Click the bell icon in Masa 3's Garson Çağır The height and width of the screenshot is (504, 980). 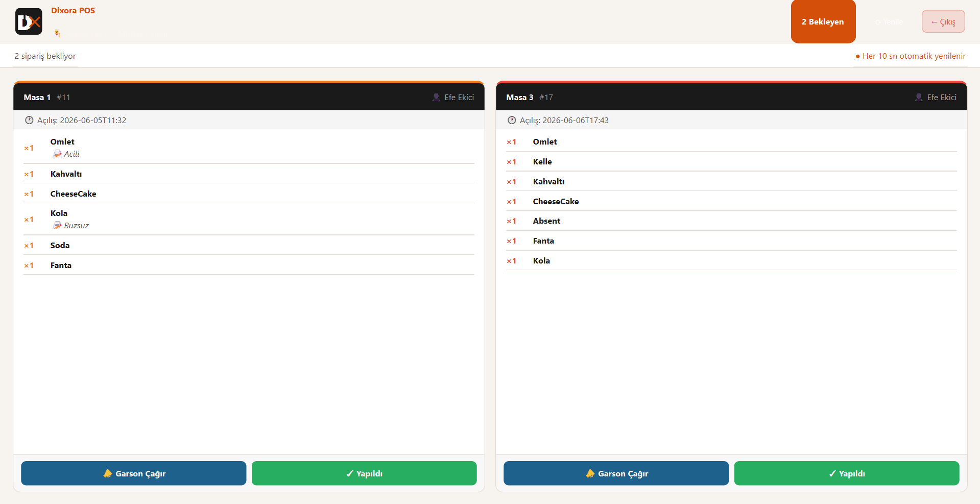pos(590,473)
